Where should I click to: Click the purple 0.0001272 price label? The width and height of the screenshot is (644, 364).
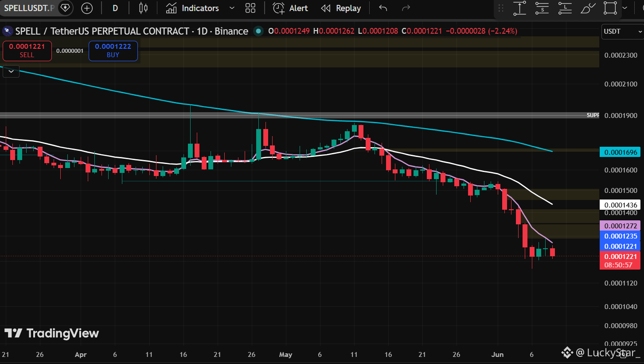621,225
